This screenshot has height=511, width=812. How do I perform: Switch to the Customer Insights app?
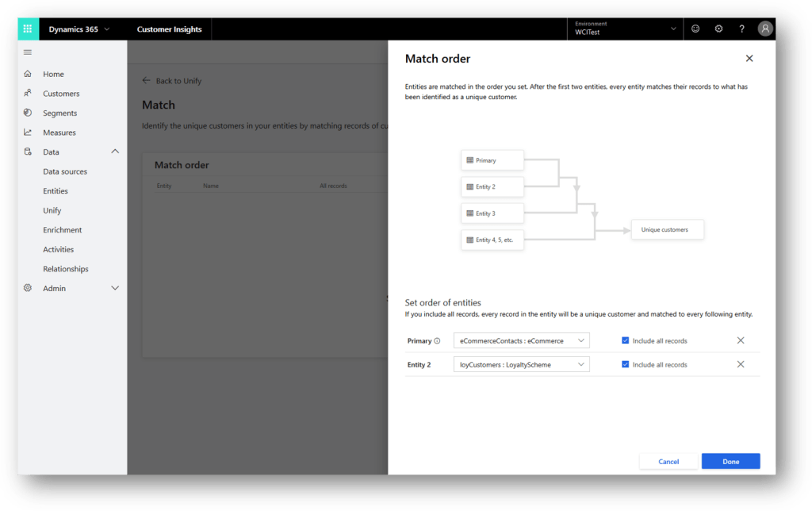click(169, 29)
